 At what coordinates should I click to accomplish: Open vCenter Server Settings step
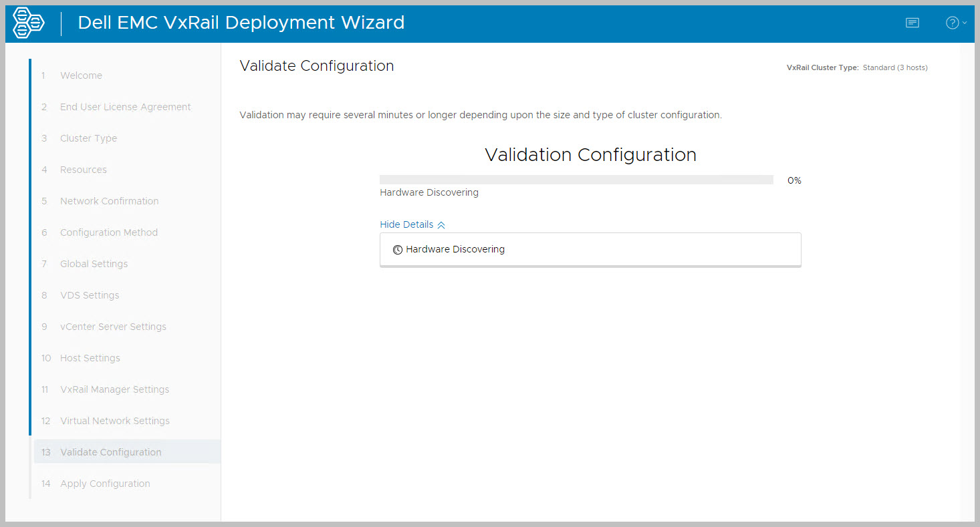tap(113, 327)
